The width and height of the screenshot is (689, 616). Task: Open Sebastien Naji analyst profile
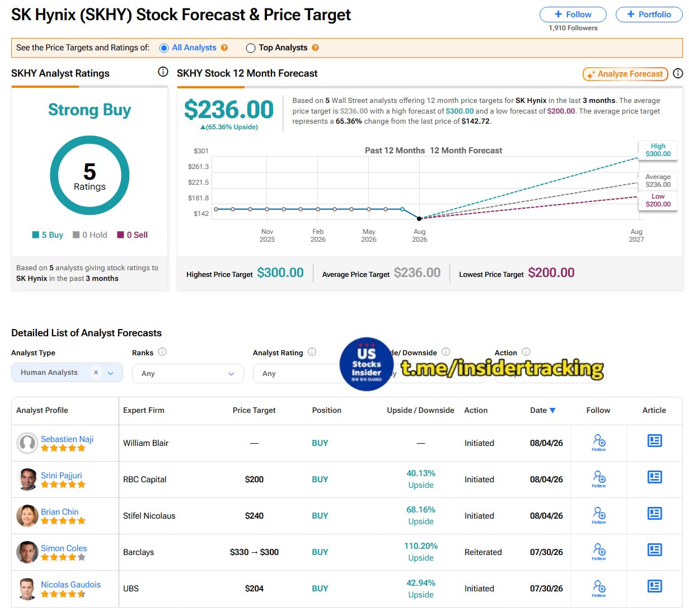pos(67,439)
